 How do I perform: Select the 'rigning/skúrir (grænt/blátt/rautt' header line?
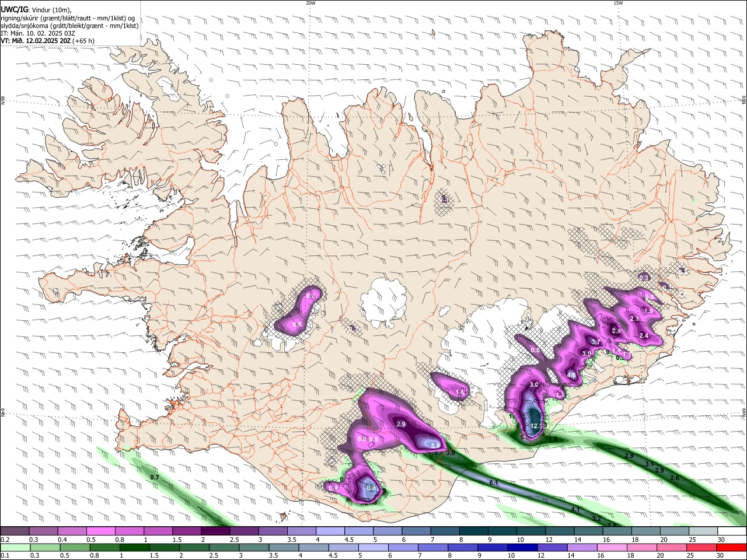click(68, 18)
